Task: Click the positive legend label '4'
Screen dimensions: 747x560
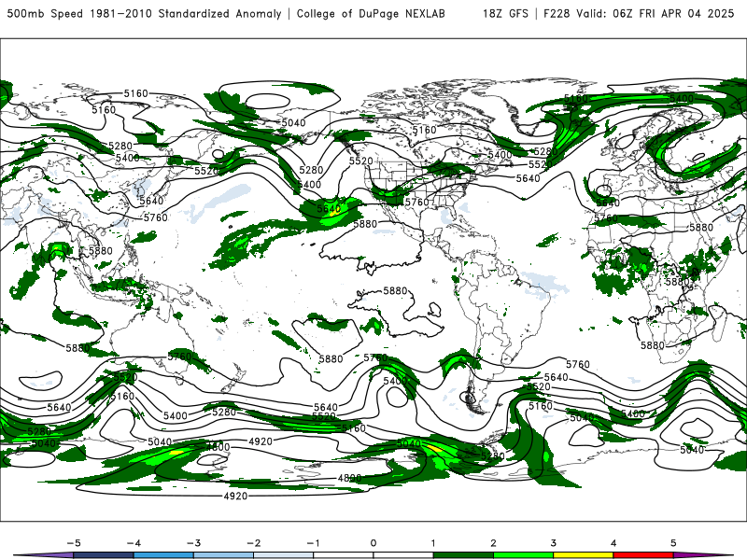Action: [613, 543]
